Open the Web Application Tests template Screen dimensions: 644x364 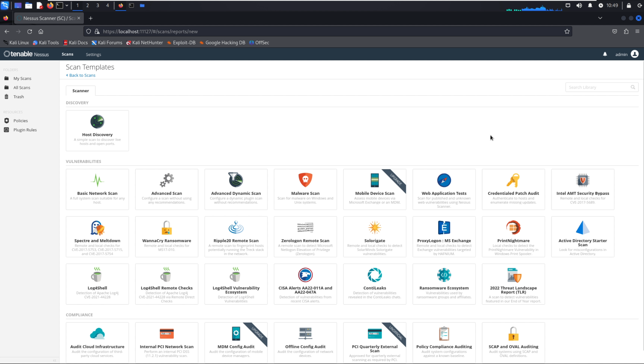[x=444, y=189]
